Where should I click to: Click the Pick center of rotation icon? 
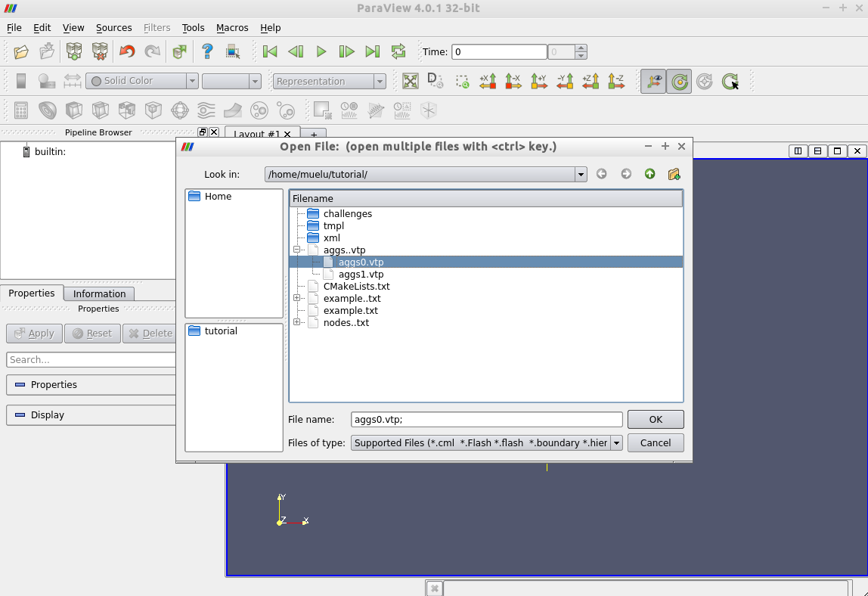[x=730, y=81]
